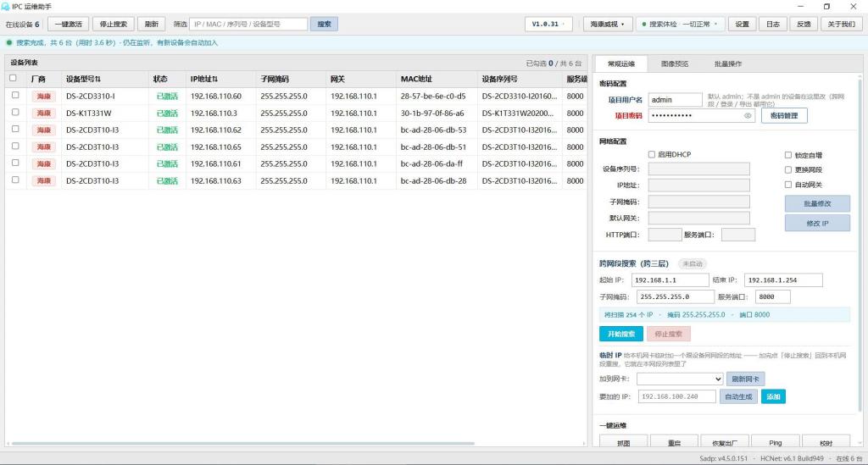Open 设置 settings
The image size is (868, 465).
click(x=743, y=25)
